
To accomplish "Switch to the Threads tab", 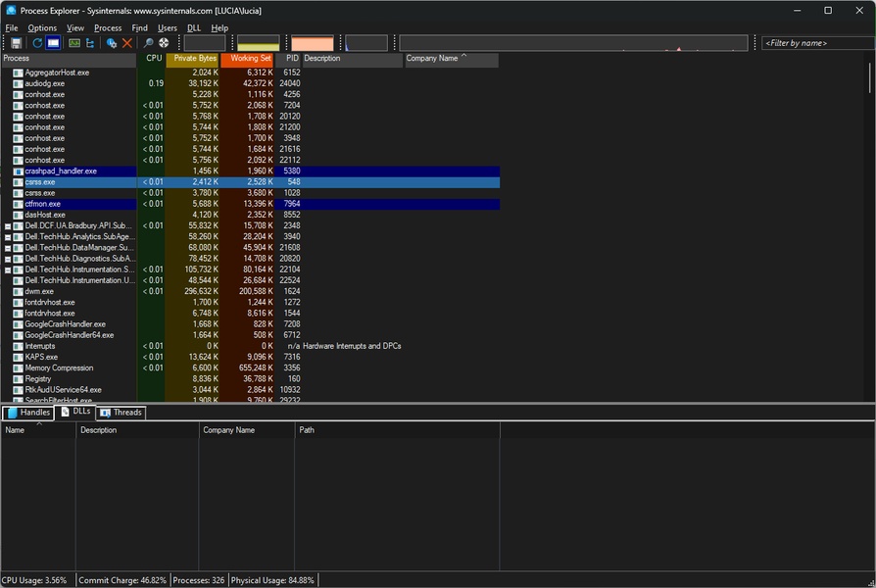I will click(122, 413).
